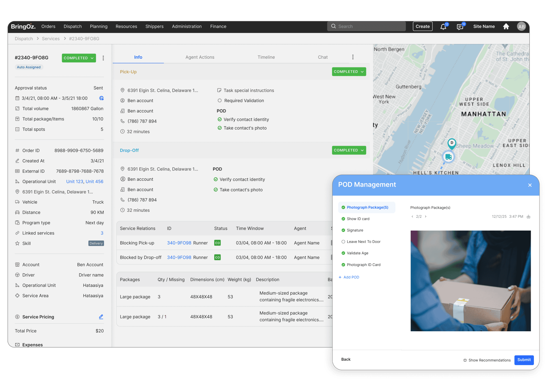
Task: Open Unit 123 operational unit link
Action: coord(75,182)
